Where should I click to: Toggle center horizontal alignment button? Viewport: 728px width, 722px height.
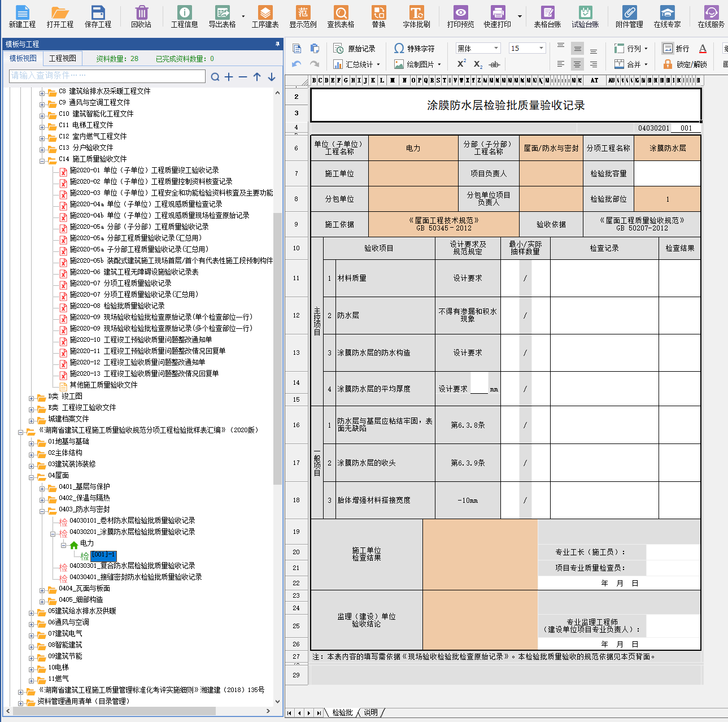tap(577, 64)
